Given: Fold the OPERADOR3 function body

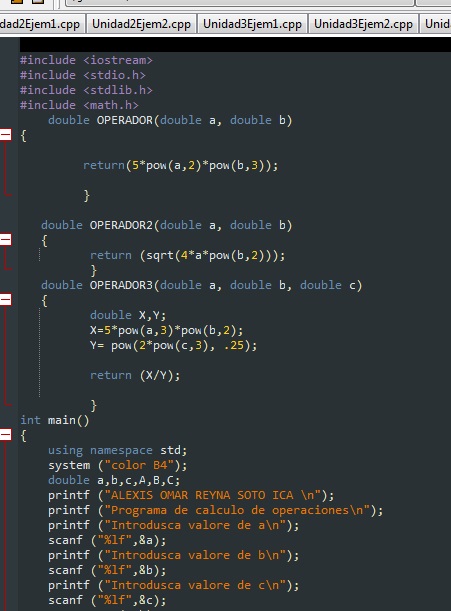Looking at the screenshot, I should (6, 300).
